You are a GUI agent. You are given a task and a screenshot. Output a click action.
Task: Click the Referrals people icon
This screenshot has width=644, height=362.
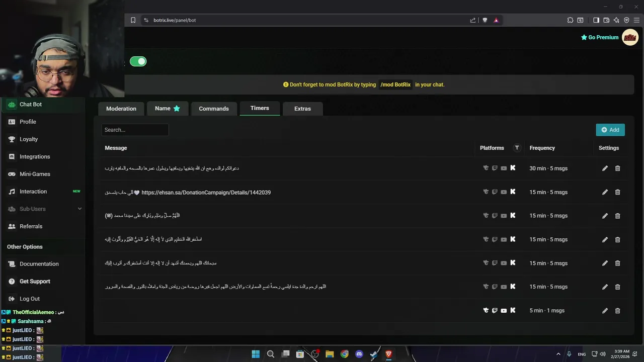[x=12, y=226]
